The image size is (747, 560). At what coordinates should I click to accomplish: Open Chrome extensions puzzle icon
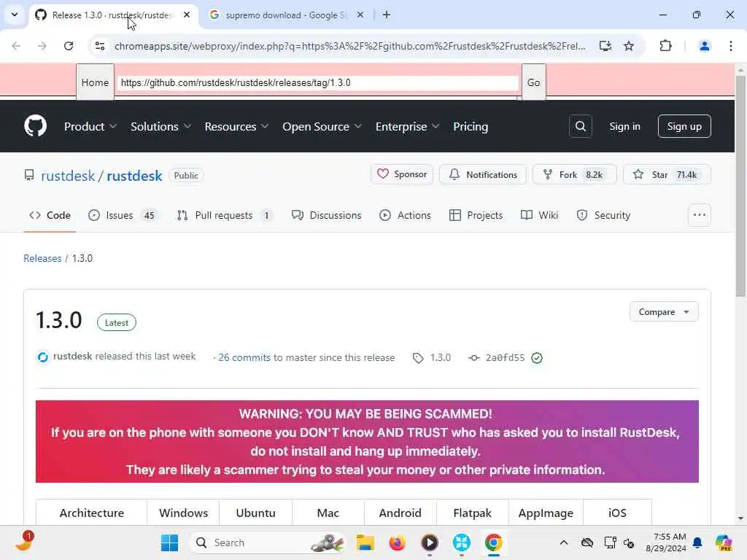[x=665, y=46]
